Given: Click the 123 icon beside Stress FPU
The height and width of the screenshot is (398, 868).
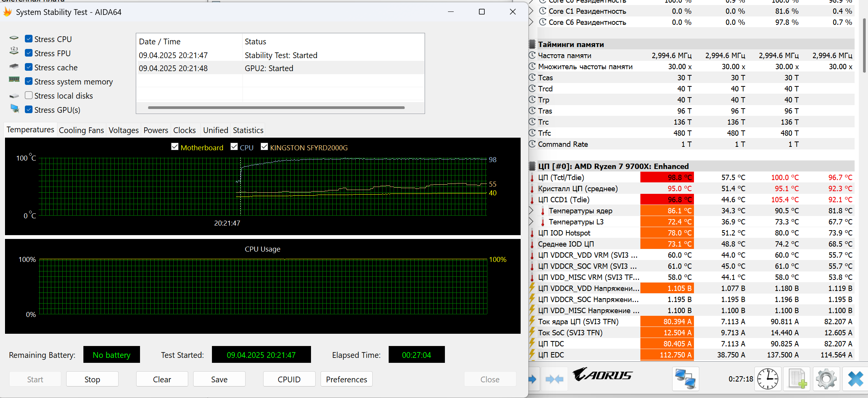Looking at the screenshot, I should (14, 51).
